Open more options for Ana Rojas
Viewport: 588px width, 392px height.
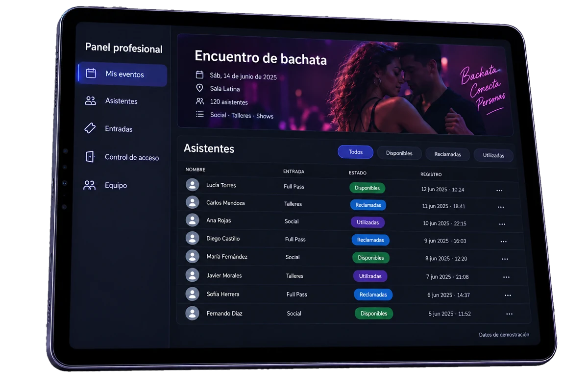[x=502, y=224]
